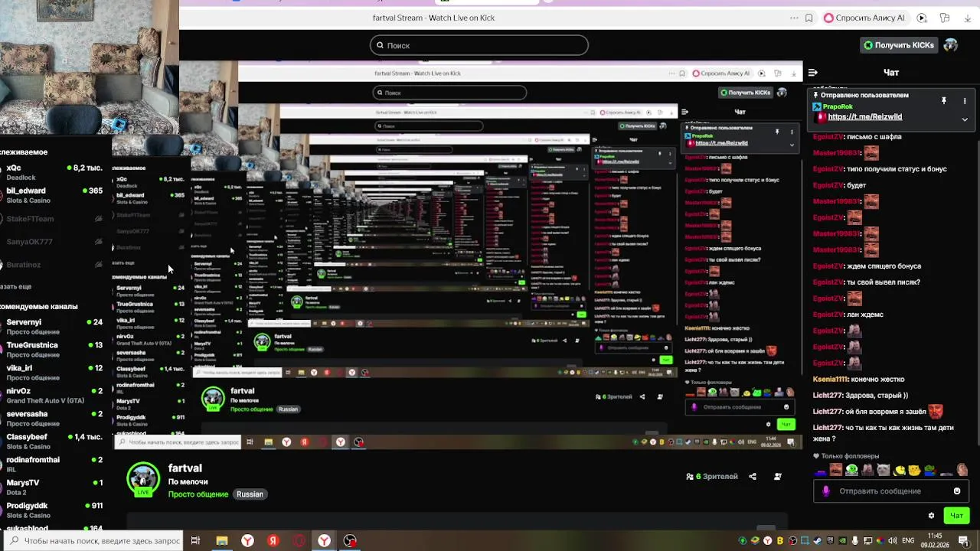Click the Отправить сообщение chat input
Image resolution: width=980 pixels, height=551 pixels.
click(890, 491)
